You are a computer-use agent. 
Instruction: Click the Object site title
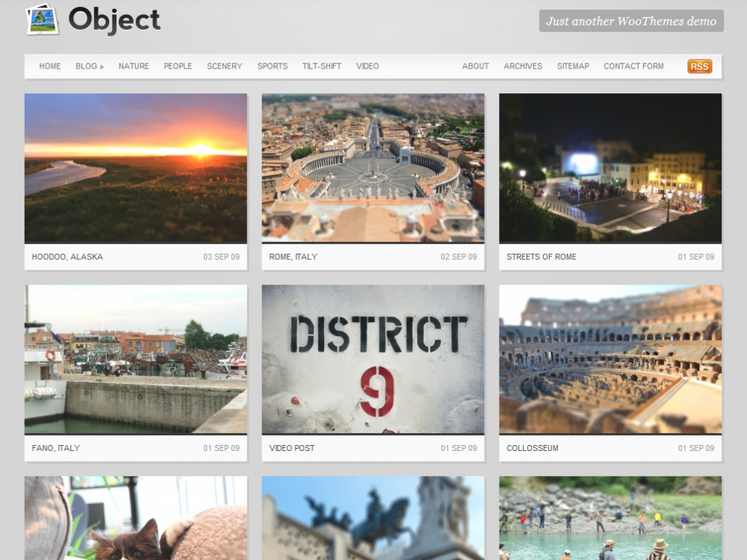pos(114,20)
